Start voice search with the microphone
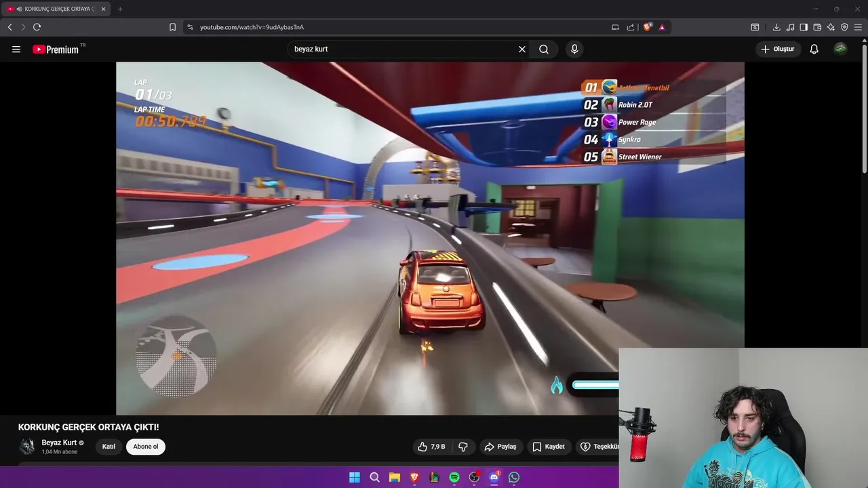 coord(574,49)
